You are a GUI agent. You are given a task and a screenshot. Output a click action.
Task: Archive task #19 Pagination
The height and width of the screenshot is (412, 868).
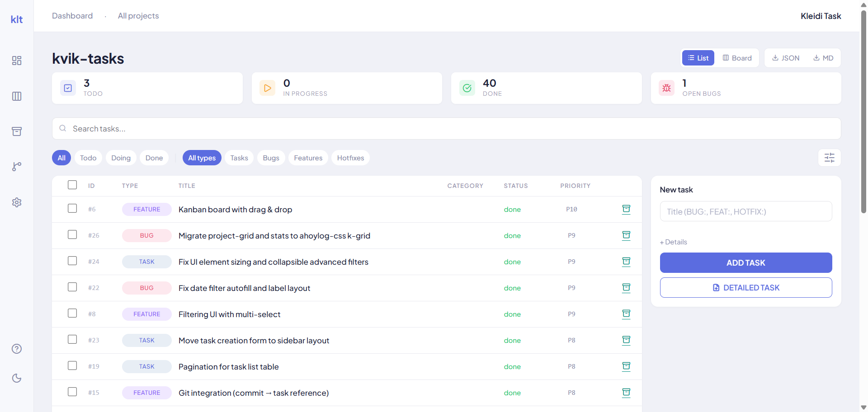click(x=626, y=366)
